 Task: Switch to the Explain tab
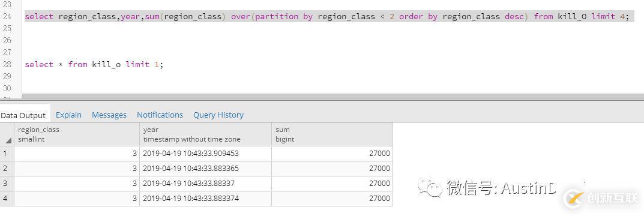[x=68, y=115]
